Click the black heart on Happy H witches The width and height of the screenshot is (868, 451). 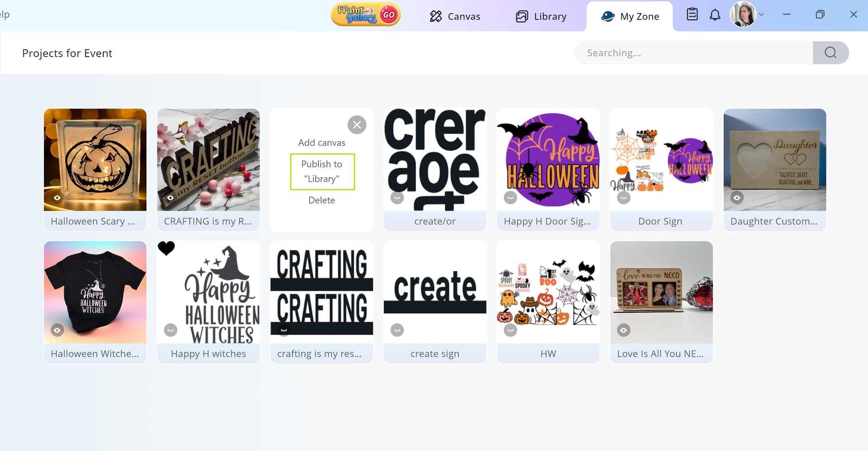pyautogui.click(x=166, y=248)
